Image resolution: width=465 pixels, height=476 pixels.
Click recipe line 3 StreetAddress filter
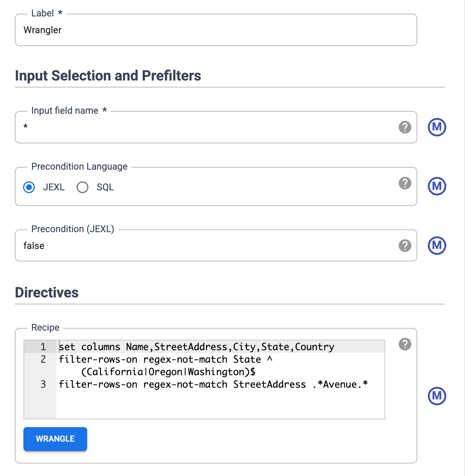pyautogui.click(x=213, y=385)
